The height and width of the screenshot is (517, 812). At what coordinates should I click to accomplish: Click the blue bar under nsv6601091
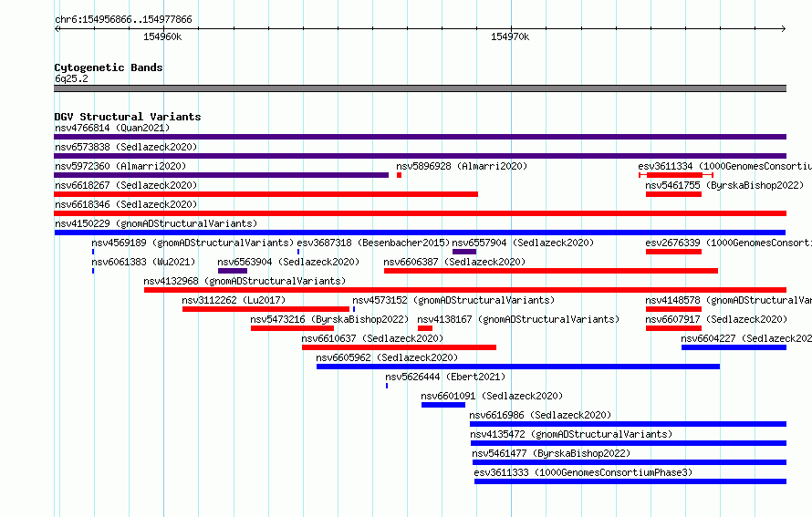443,405
